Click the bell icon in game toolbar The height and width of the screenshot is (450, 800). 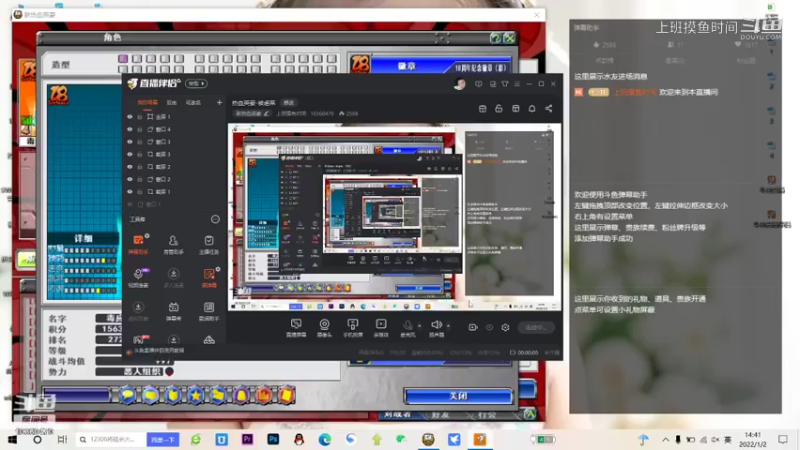[x=241, y=395]
